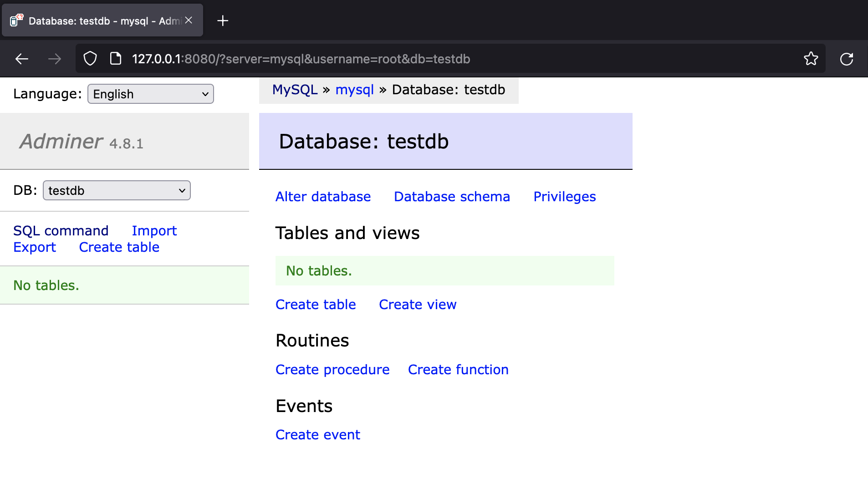
Task: Click the browser back arrow
Action: click(22, 59)
